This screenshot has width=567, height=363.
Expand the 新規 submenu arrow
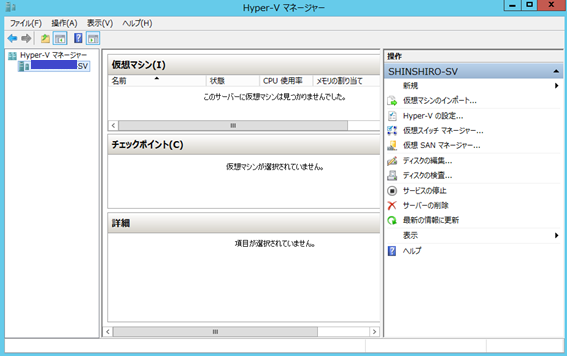click(x=556, y=86)
